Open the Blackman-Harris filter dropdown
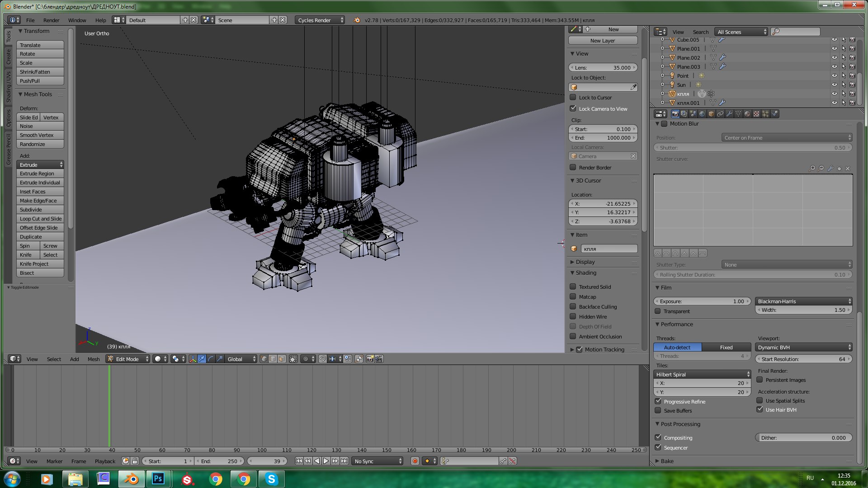The image size is (868, 488). click(804, 301)
